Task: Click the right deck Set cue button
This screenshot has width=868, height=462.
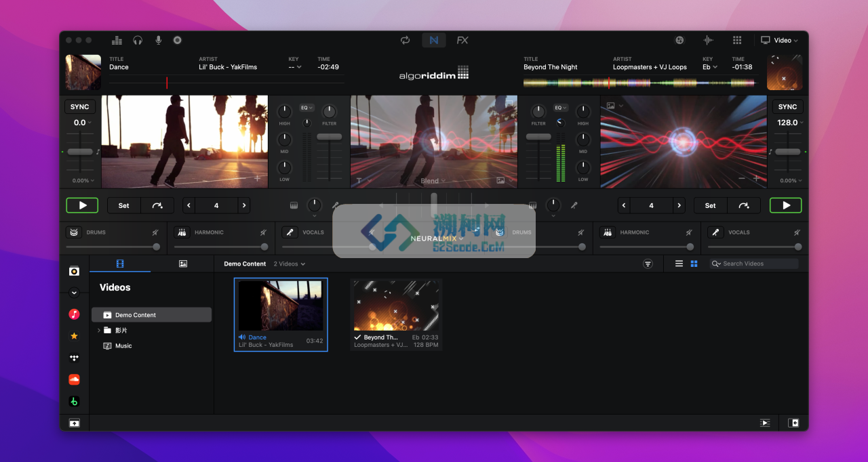Action: pos(710,205)
